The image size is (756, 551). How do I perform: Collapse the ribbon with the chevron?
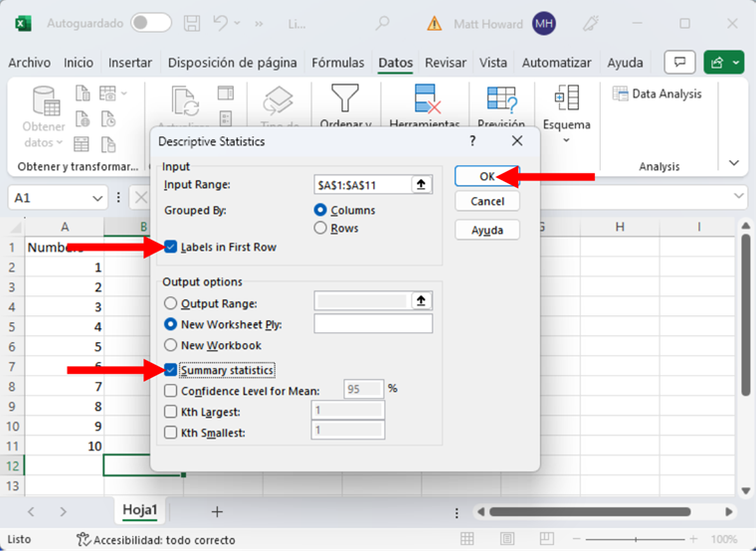(x=734, y=162)
